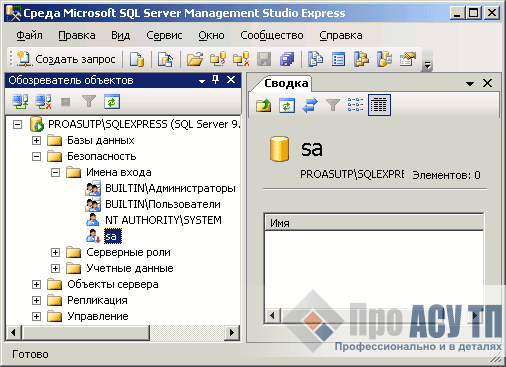Open Object Explorer from the toolbar icon
The image size is (506, 367).
361,59
